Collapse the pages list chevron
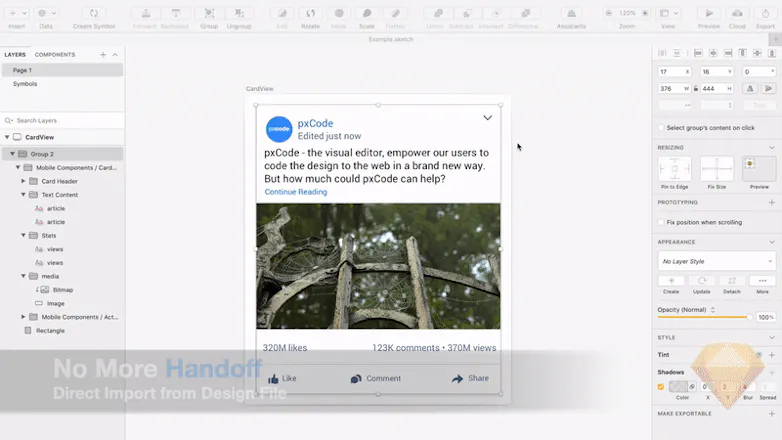 click(115, 55)
